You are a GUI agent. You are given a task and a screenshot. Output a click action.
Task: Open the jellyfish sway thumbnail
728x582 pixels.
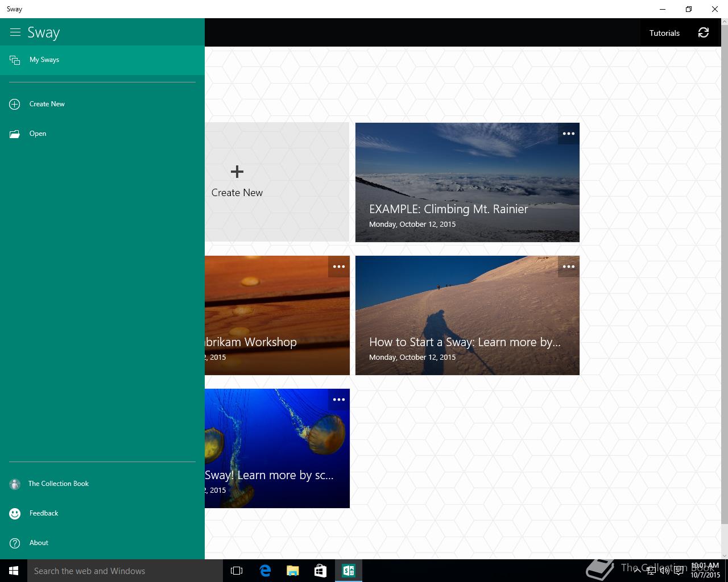277,448
